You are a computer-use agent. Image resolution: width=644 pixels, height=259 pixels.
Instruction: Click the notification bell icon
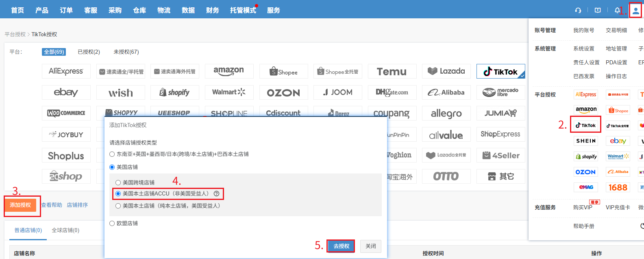618,10
